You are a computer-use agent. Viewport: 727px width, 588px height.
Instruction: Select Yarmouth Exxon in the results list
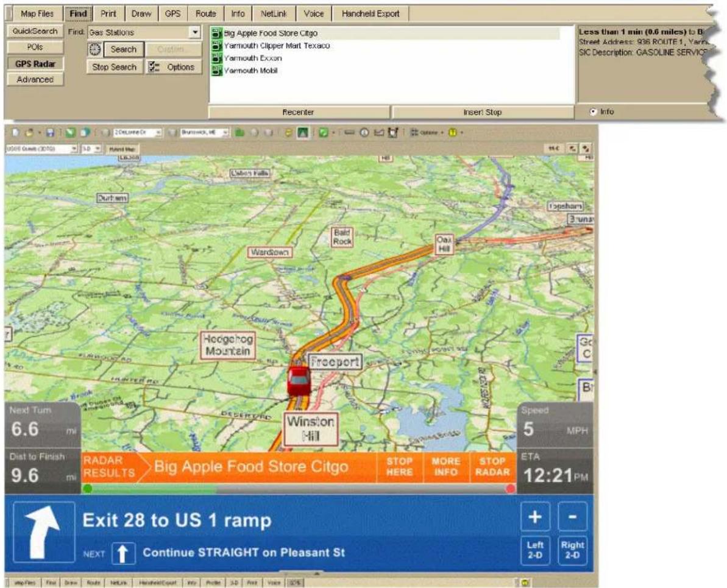(x=253, y=58)
